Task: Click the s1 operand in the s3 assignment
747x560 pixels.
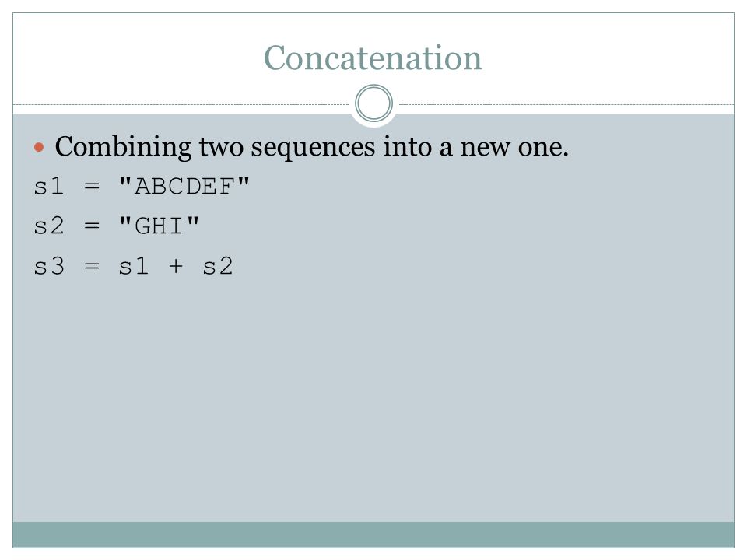Action: tap(133, 266)
